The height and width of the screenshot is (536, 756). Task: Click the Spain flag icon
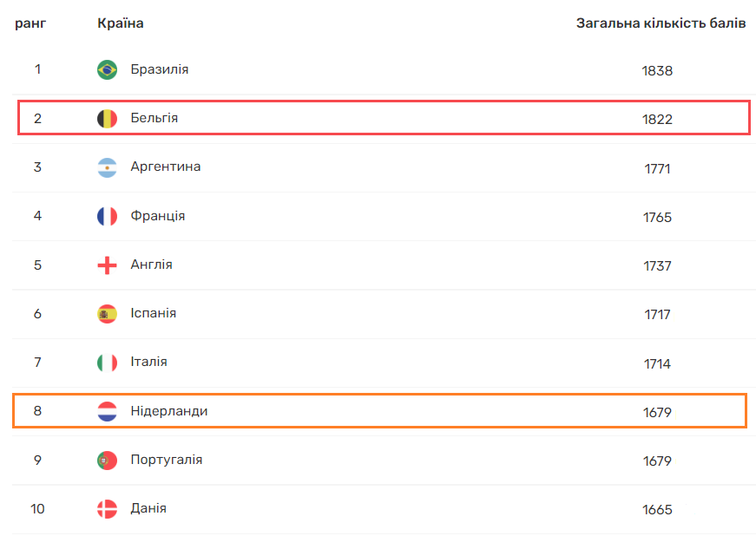107,314
